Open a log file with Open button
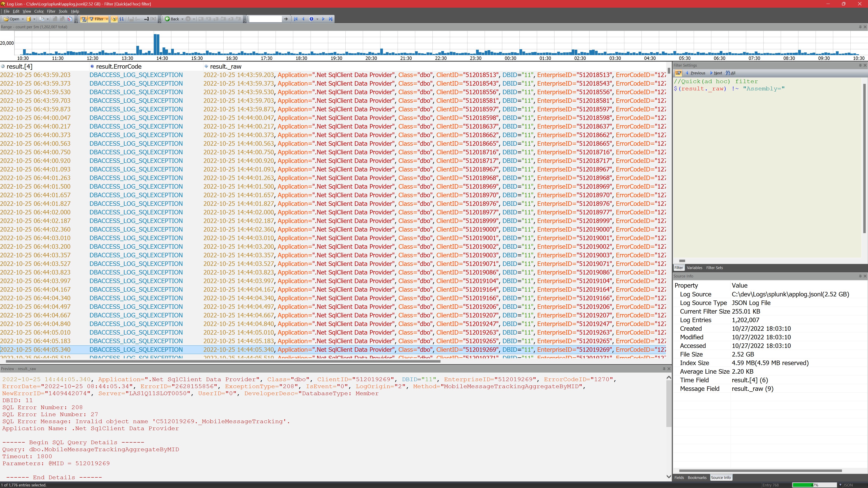Screen dimensions: 868x488 click(12, 19)
